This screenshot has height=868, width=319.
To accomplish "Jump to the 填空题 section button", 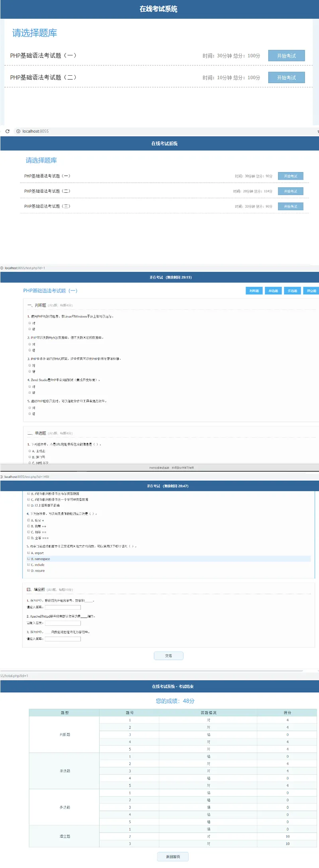I will (311, 291).
